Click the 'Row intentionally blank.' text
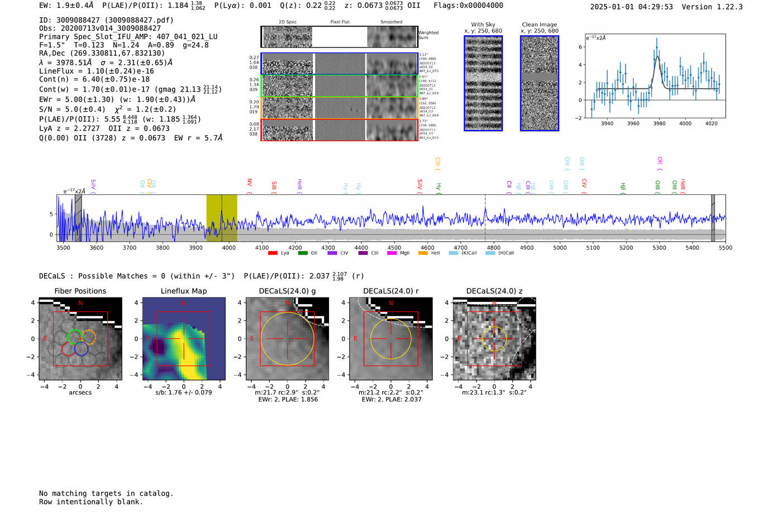The width and height of the screenshot is (782, 532). pos(91,502)
